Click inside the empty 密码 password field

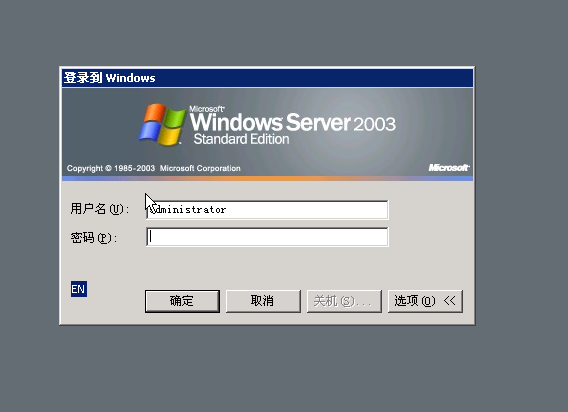[267, 237]
